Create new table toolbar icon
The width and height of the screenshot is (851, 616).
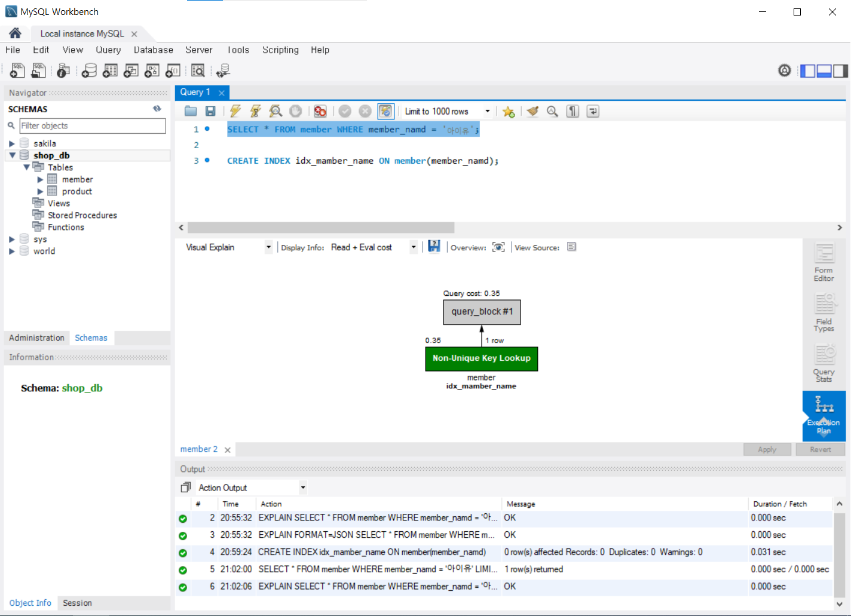pyautogui.click(x=110, y=71)
